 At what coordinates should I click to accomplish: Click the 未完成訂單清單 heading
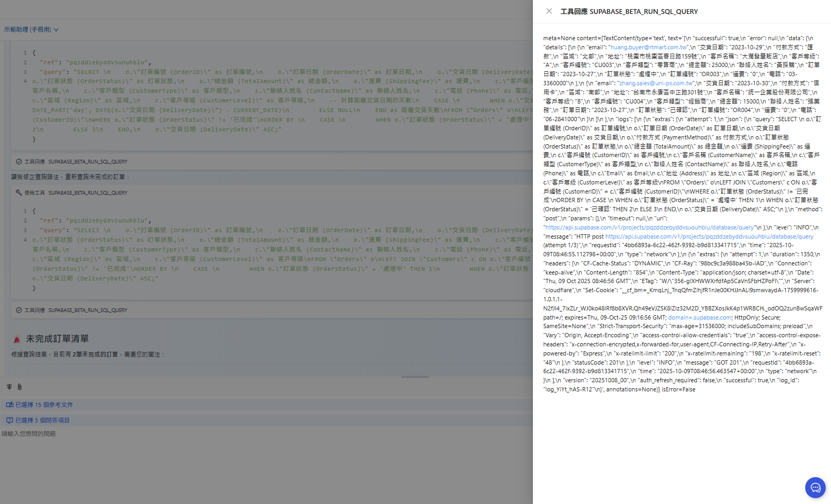point(57,339)
